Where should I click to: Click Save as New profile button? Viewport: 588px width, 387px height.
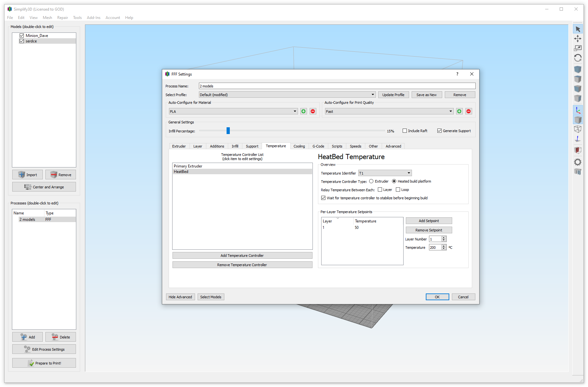[426, 95]
